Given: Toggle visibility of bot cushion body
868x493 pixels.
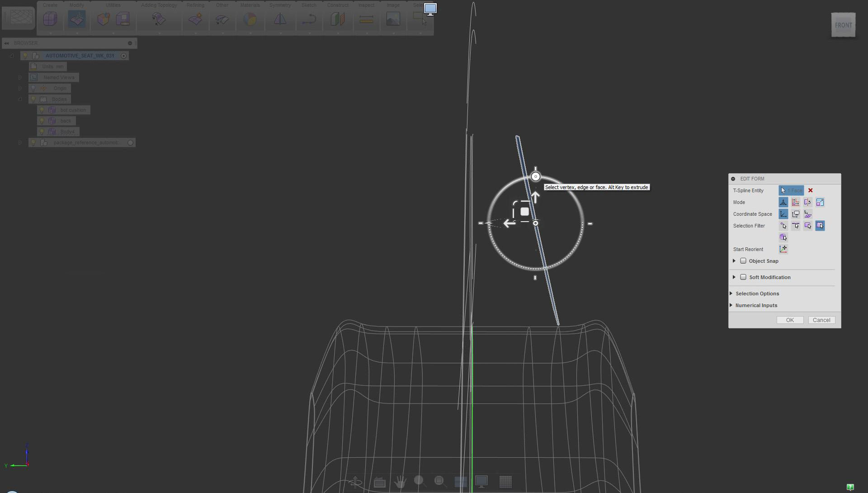Looking at the screenshot, I should coord(42,110).
